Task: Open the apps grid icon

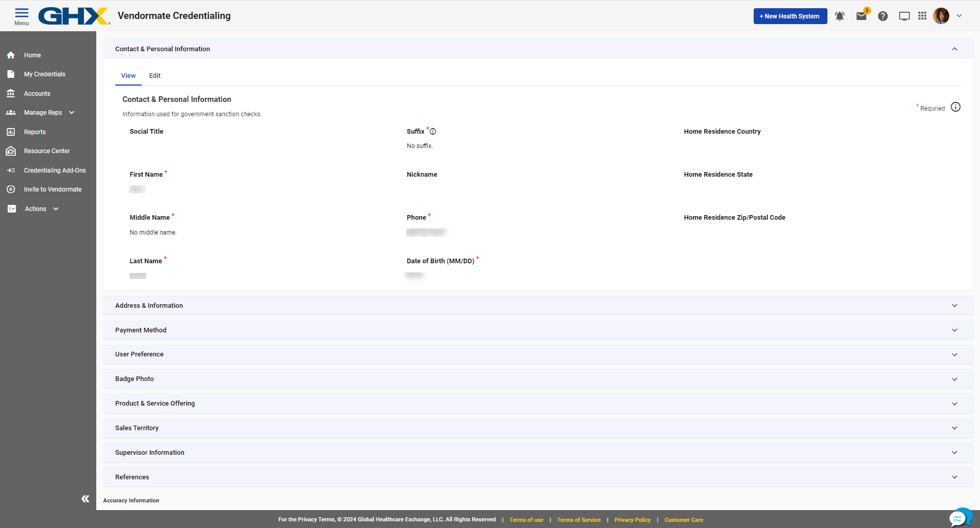Action: tap(923, 16)
